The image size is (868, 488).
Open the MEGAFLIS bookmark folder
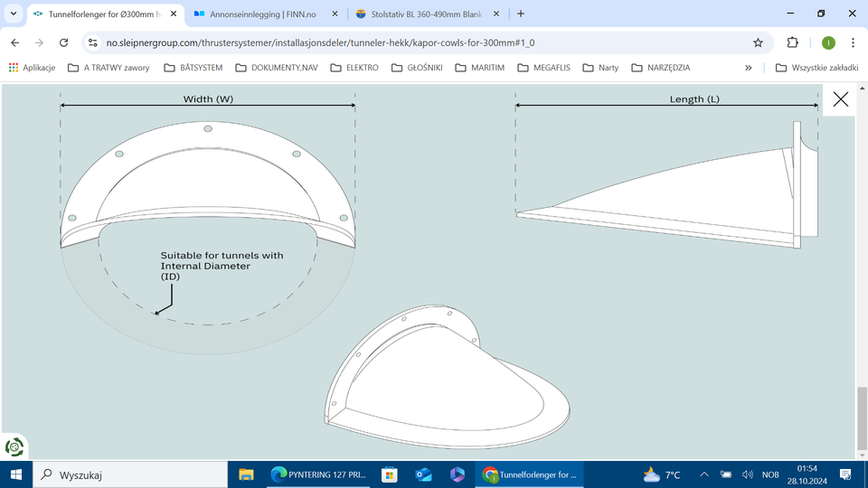coord(543,68)
